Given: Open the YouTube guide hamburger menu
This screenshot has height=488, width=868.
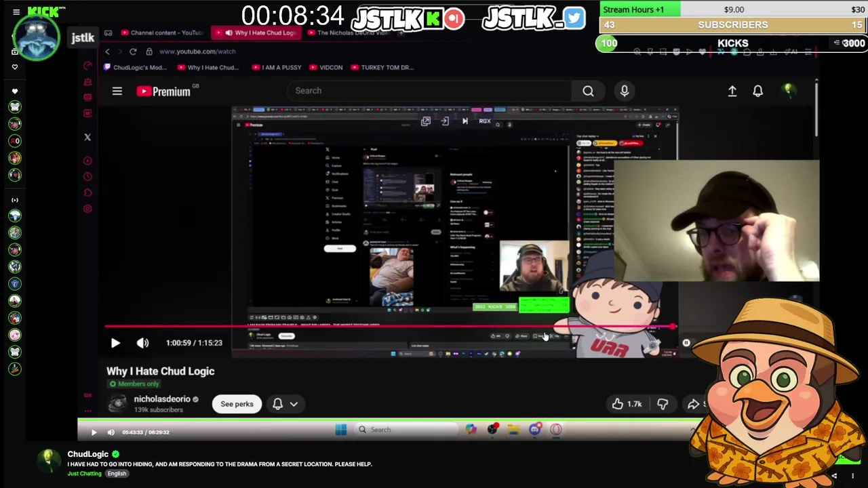Looking at the screenshot, I should click(x=117, y=91).
